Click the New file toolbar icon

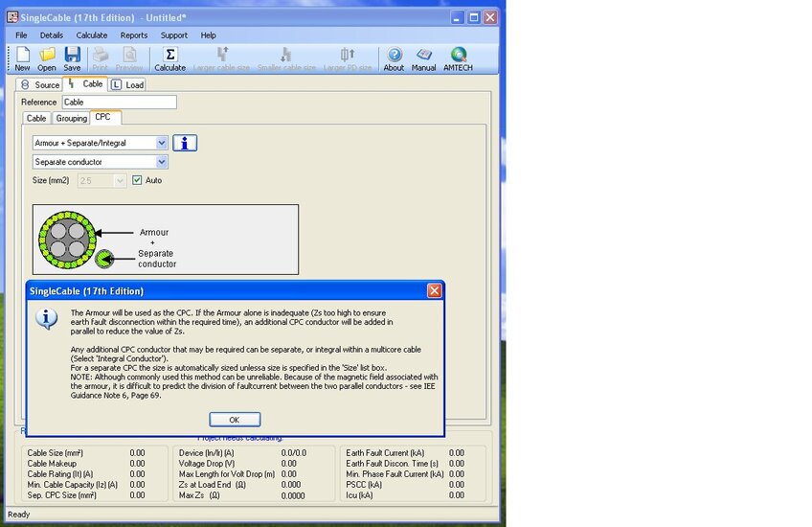point(22,58)
